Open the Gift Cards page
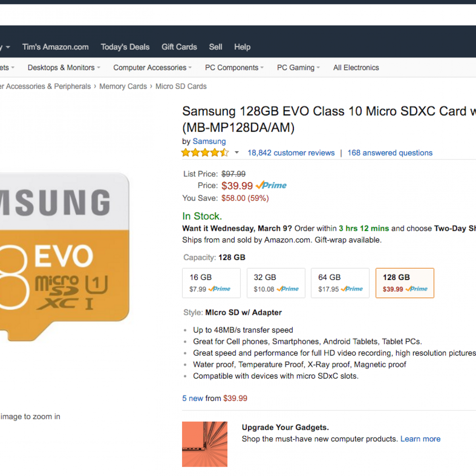Viewport: 476px width, 476px height. (179, 47)
